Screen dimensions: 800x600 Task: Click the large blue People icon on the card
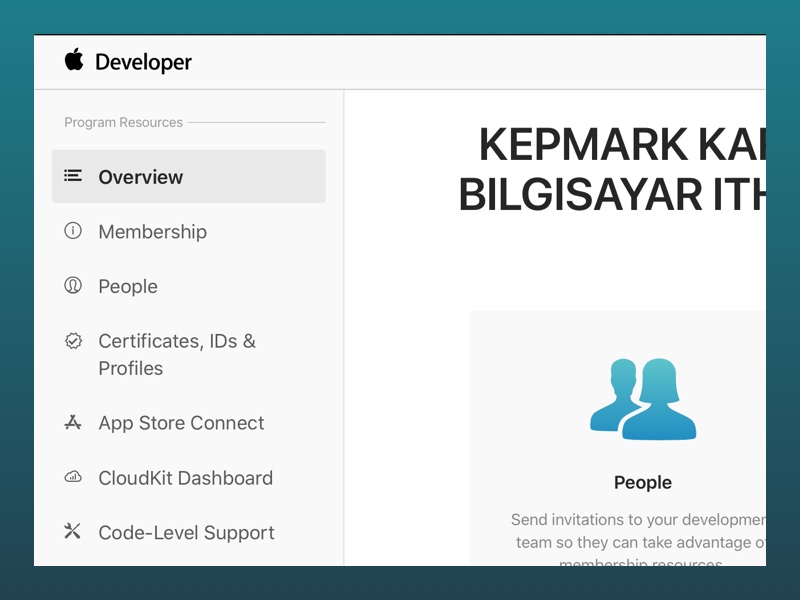[643, 398]
